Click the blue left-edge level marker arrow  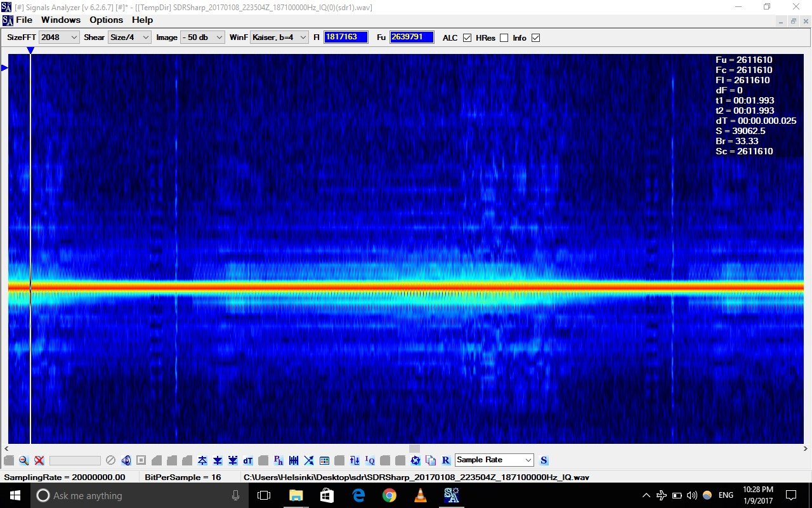tap(4, 67)
